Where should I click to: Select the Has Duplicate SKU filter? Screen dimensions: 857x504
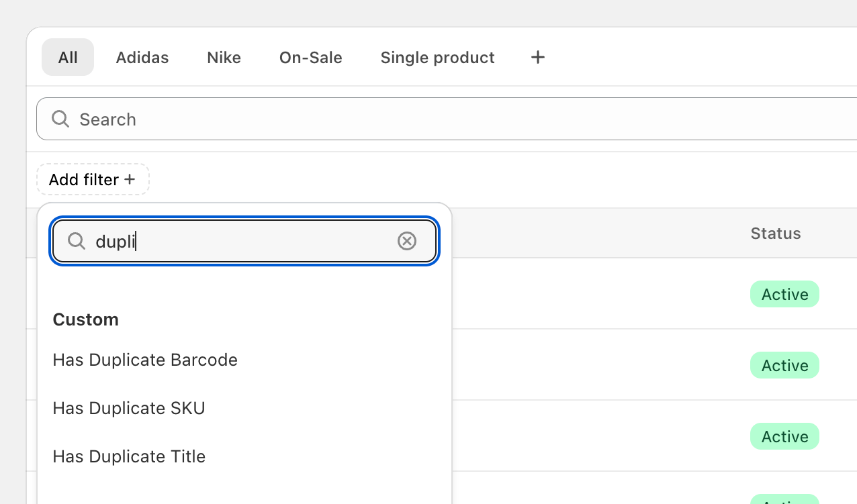128,408
